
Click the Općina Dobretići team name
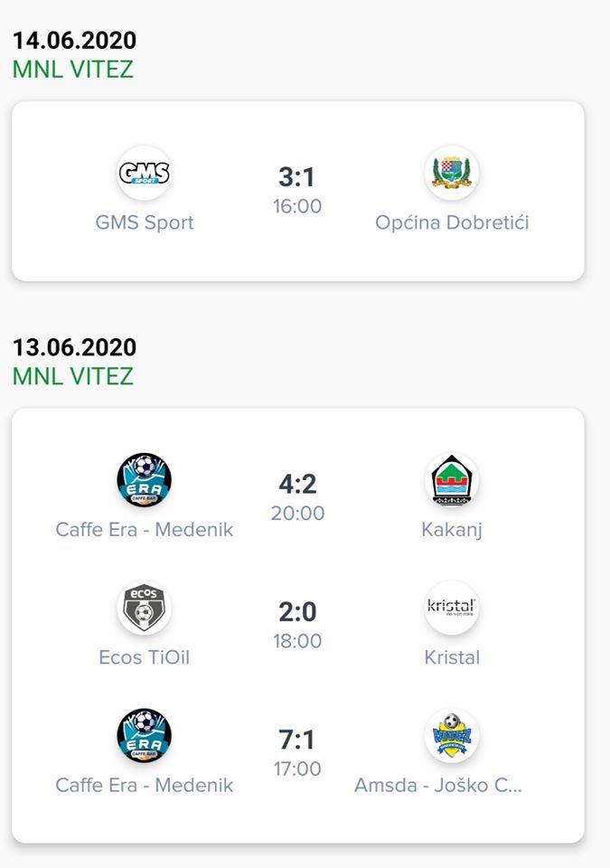click(x=452, y=222)
